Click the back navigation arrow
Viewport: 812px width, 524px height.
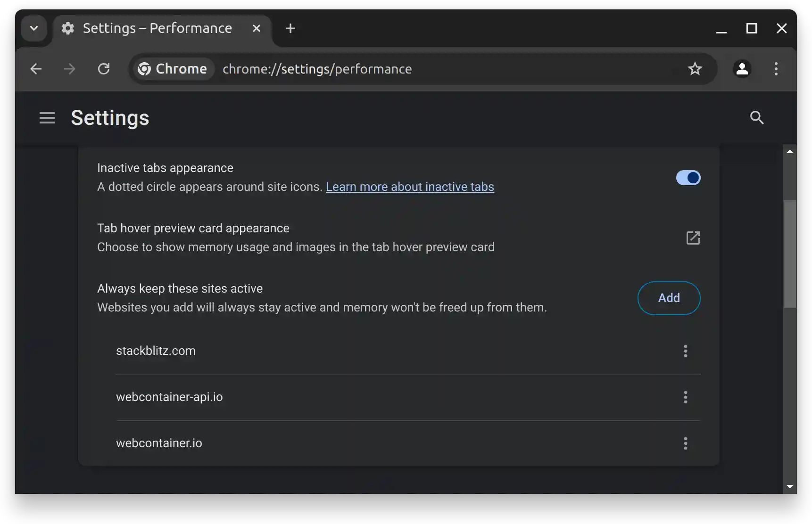tap(36, 69)
